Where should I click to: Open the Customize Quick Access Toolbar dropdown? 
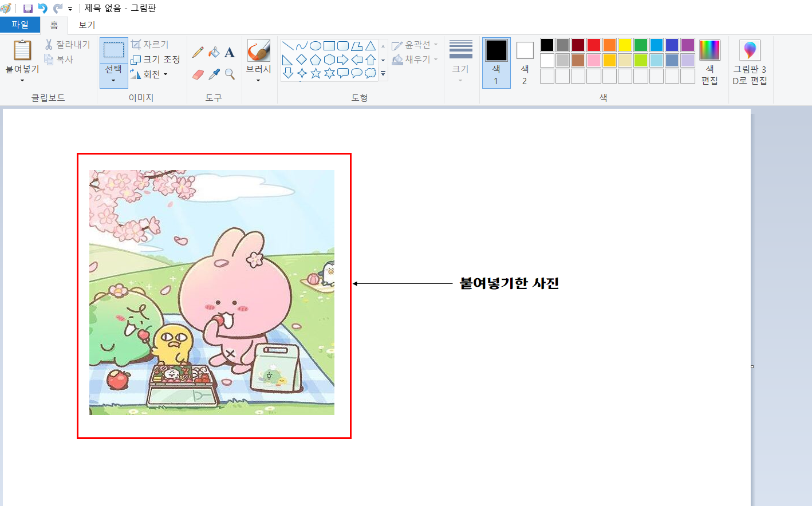pos(70,9)
